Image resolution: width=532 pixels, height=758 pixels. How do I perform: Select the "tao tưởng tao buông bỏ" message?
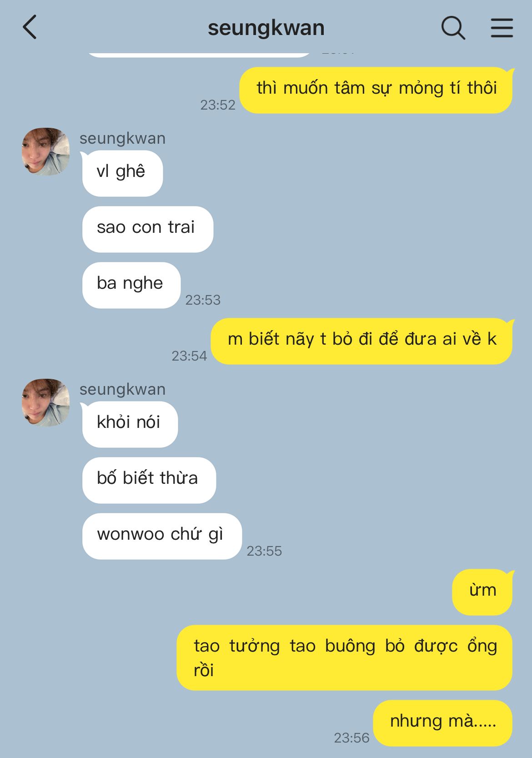345,658
